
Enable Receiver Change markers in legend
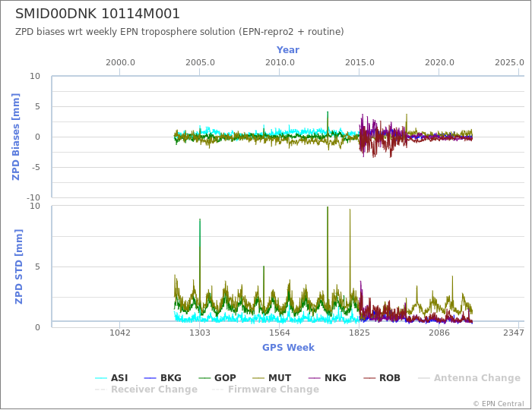click(x=146, y=389)
